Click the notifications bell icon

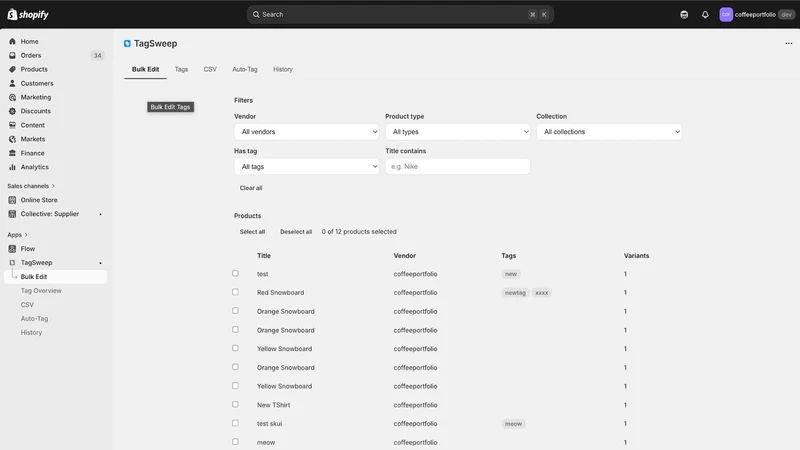705,14
